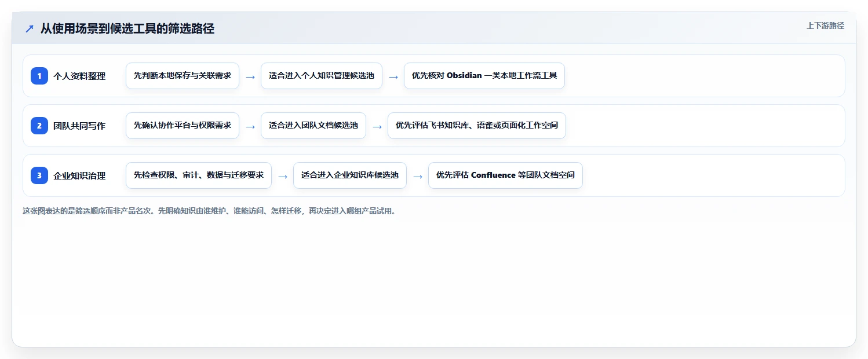Select the 企业知识治理 row label
This screenshot has height=359, width=868.
tap(79, 175)
